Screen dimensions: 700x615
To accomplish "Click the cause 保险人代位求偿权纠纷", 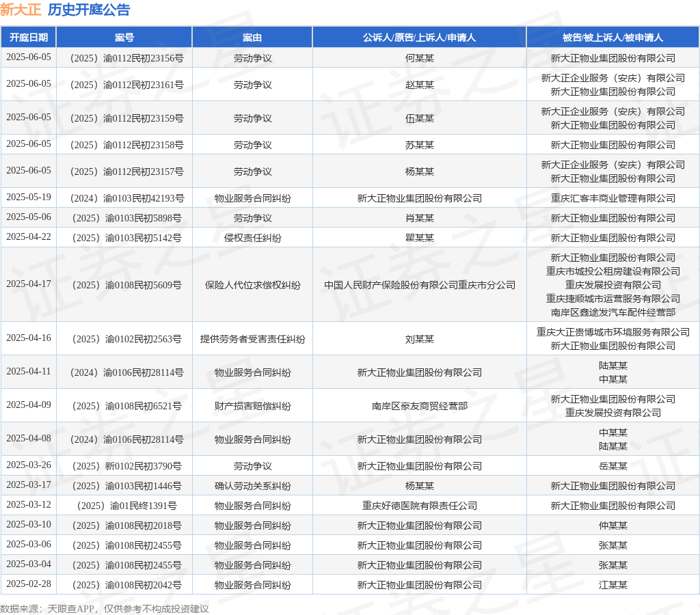I will (x=252, y=285).
